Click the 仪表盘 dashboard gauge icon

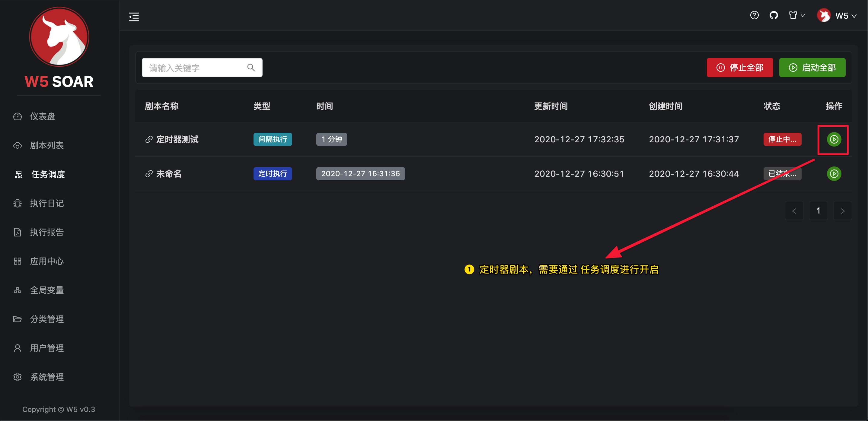[x=17, y=116]
